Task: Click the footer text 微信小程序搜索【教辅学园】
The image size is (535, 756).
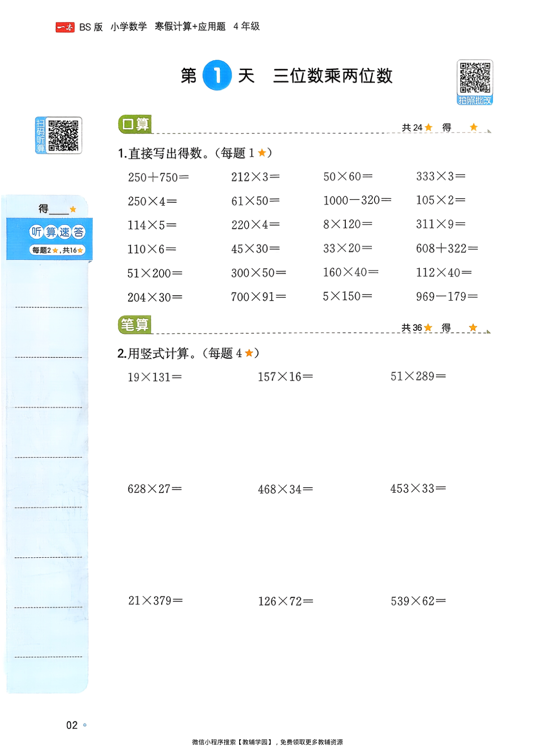Action: click(x=232, y=742)
